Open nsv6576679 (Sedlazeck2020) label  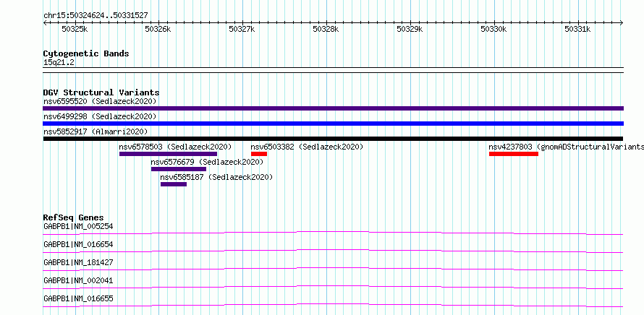(x=207, y=162)
